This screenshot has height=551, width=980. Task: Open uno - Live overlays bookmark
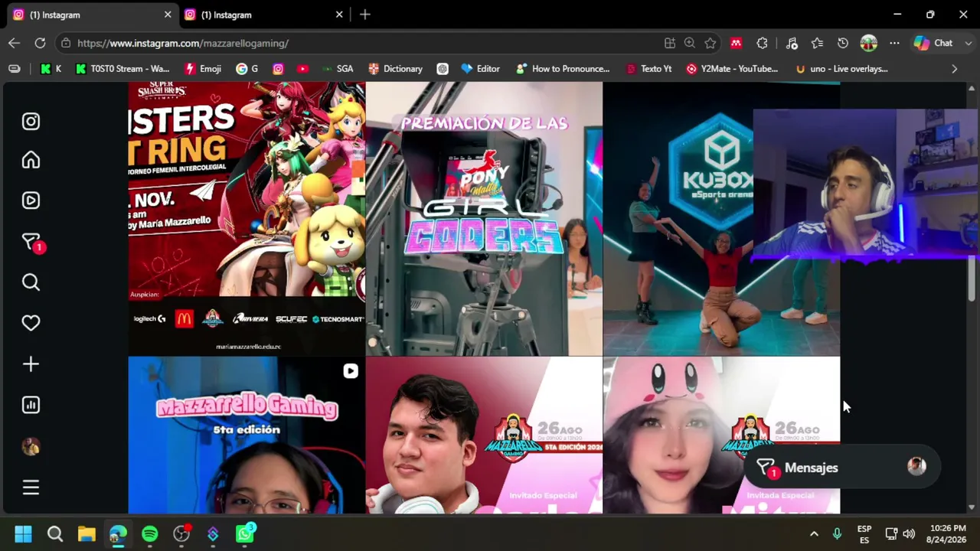coord(841,69)
